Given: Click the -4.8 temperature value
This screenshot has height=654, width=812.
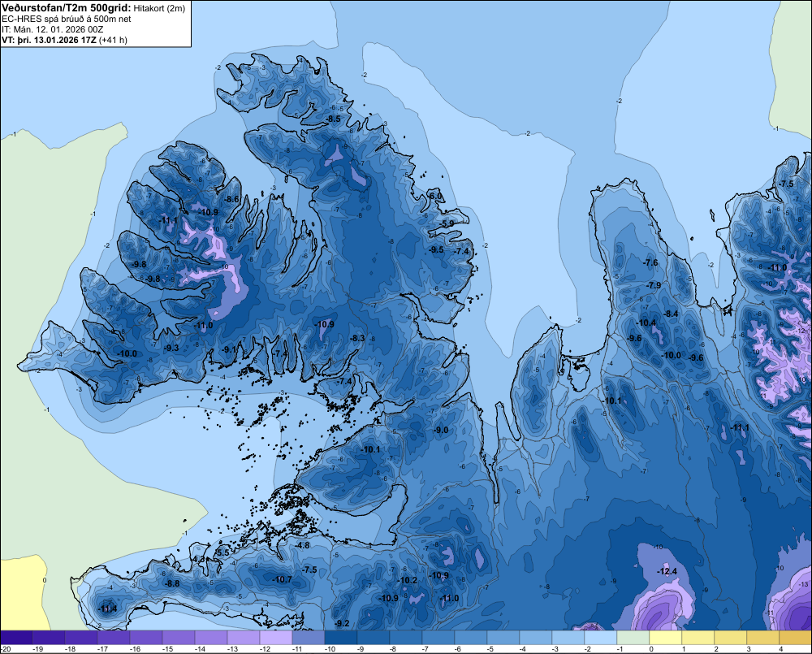Looking at the screenshot, I should [x=302, y=545].
